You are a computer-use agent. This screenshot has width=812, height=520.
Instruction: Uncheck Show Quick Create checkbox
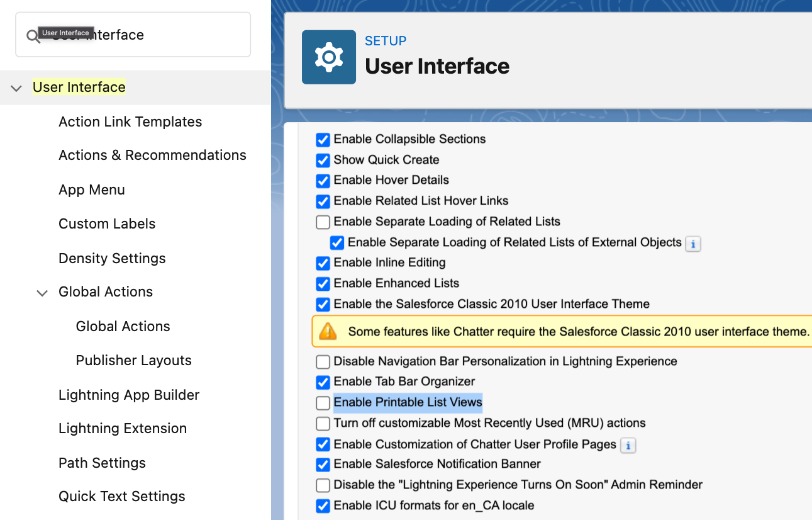[x=323, y=161]
